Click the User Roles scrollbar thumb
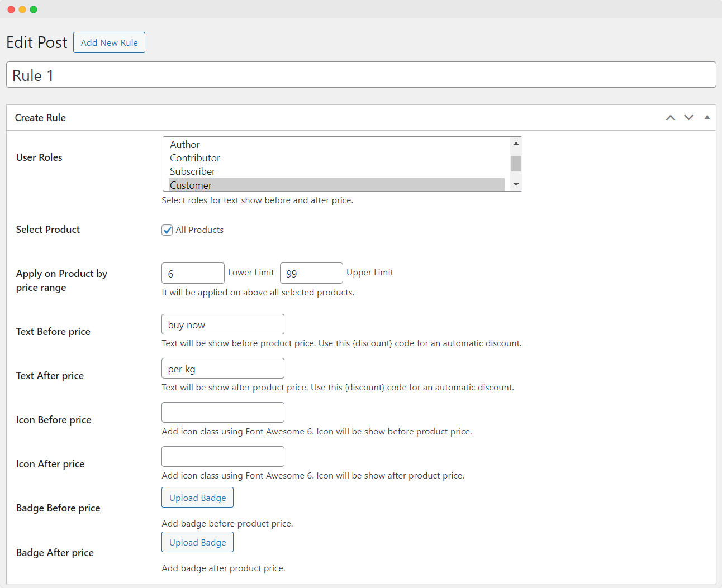Viewport: 722px width, 588px height. tap(516, 163)
